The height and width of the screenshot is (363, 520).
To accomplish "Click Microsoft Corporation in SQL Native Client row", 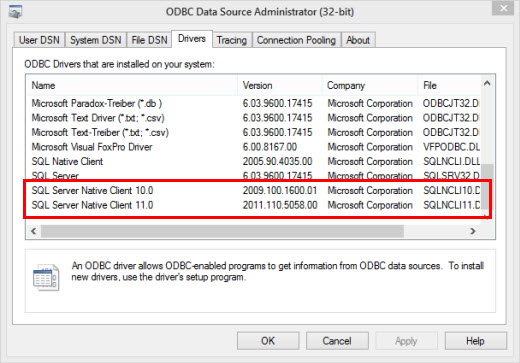I will pyautogui.click(x=370, y=162).
